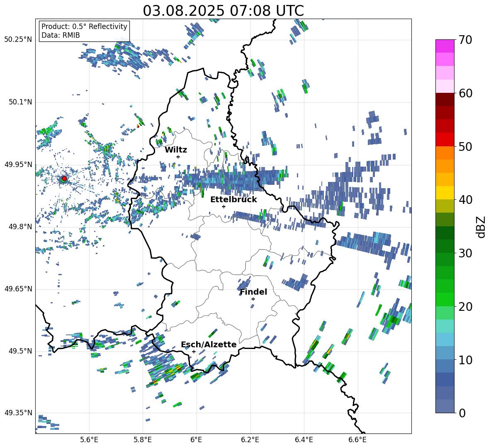Click the 6.2°E longitude label
This screenshot has width=491, height=448.
[x=250, y=440]
